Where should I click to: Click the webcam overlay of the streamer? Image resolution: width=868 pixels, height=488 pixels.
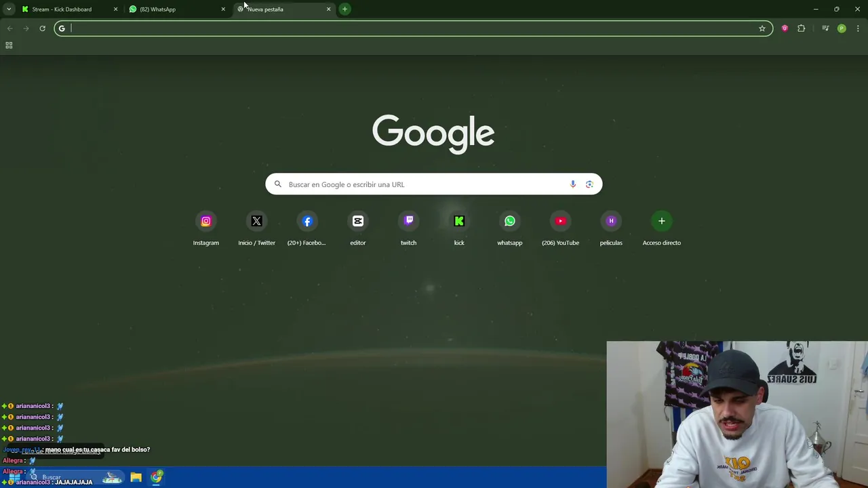pyautogui.click(x=737, y=414)
